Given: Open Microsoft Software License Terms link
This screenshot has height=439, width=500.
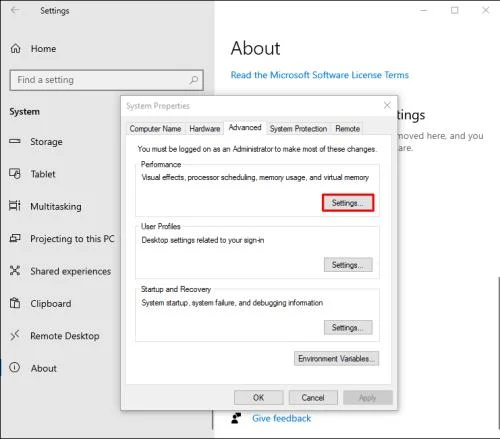Looking at the screenshot, I should [320, 75].
